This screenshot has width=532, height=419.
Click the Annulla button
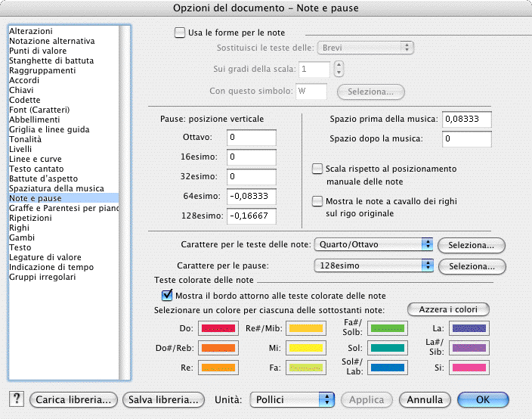tap(425, 399)
